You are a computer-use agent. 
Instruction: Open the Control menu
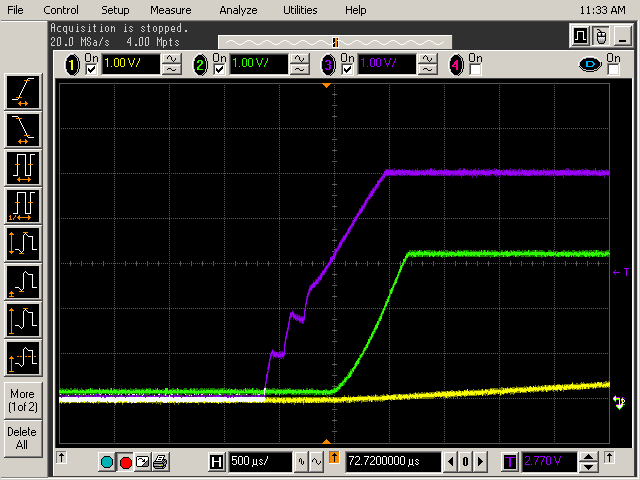(x=61, y=10)
